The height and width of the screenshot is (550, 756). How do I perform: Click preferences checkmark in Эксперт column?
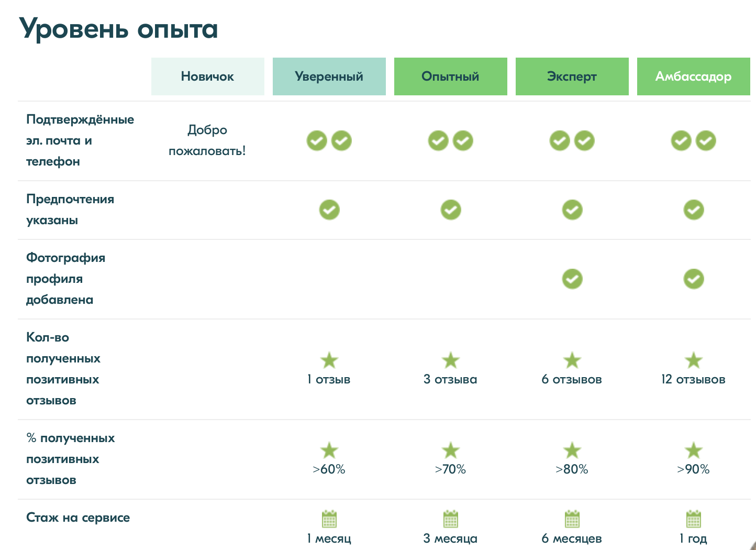coord(572,210)
